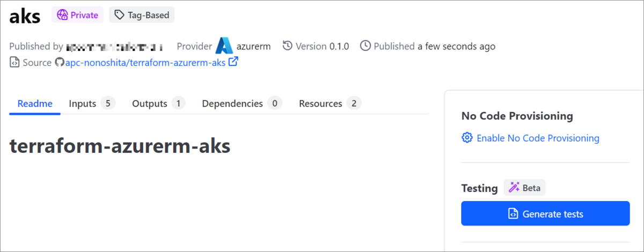Screen dimensions: 644x252
Task: Click the Generate tests button
Action: [x=545, y=213]
